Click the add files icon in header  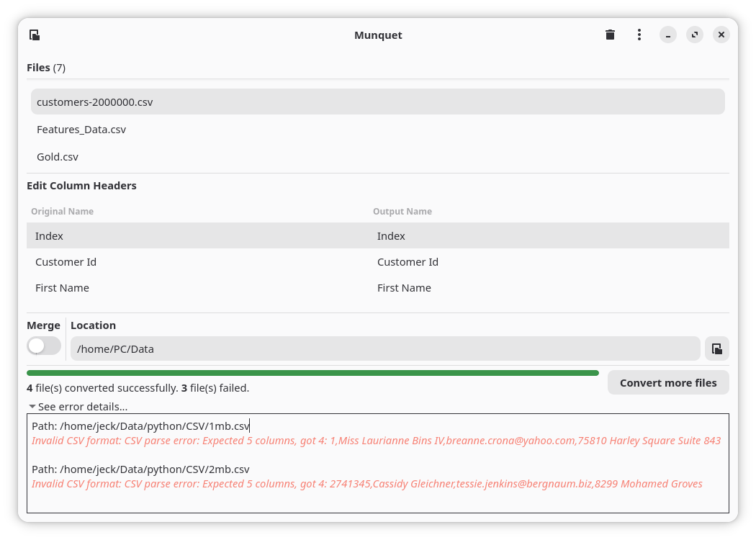[x=35, y=35]
